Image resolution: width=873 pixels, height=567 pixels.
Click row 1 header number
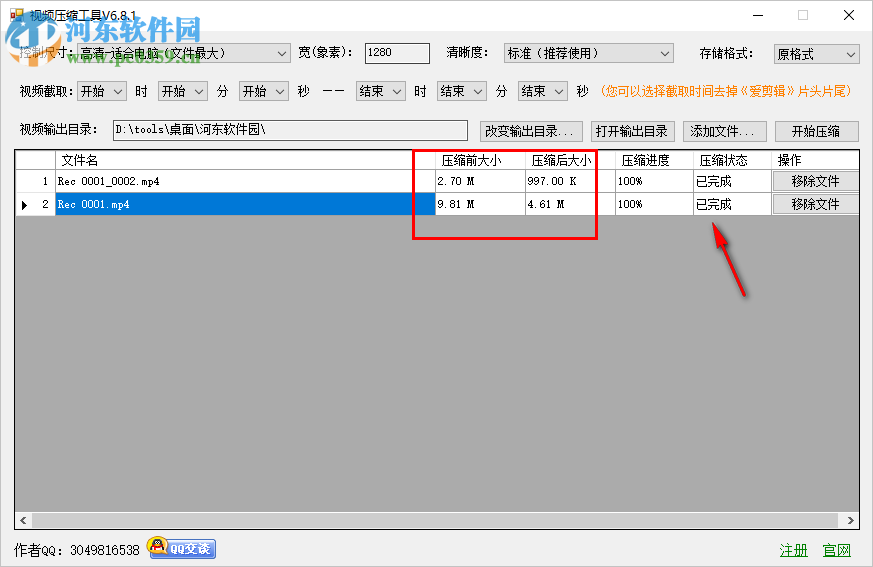36,181
